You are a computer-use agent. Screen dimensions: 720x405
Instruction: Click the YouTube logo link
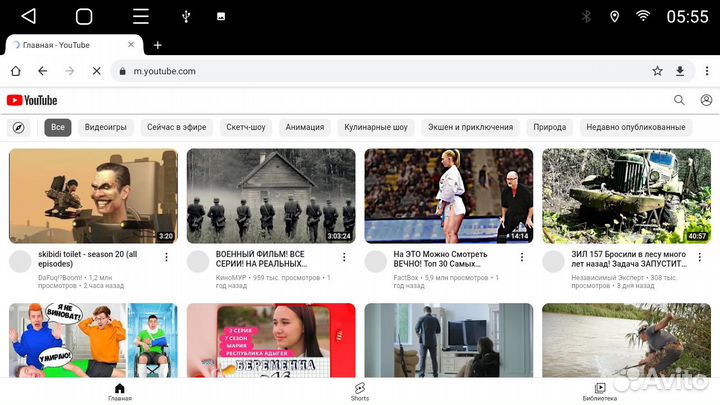point(32,100)
